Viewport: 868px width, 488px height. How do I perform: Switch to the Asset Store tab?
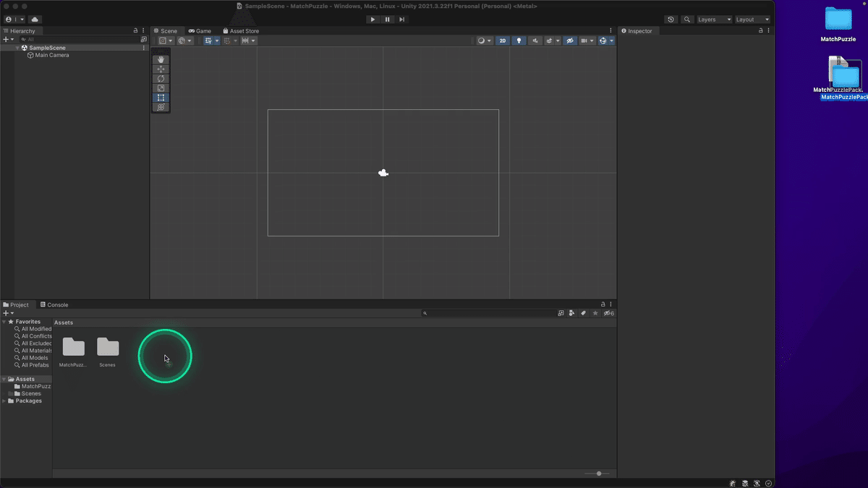tap(241, 31)
